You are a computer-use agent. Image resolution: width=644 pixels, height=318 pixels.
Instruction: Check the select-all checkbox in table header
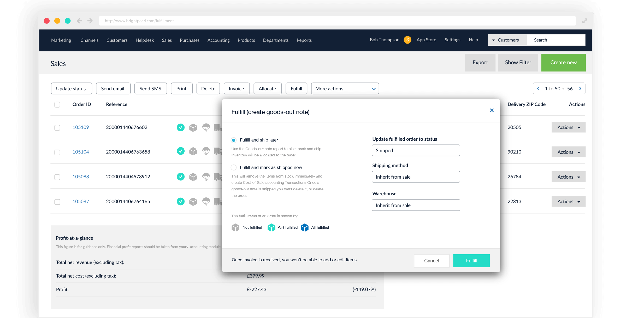(57, 104)
